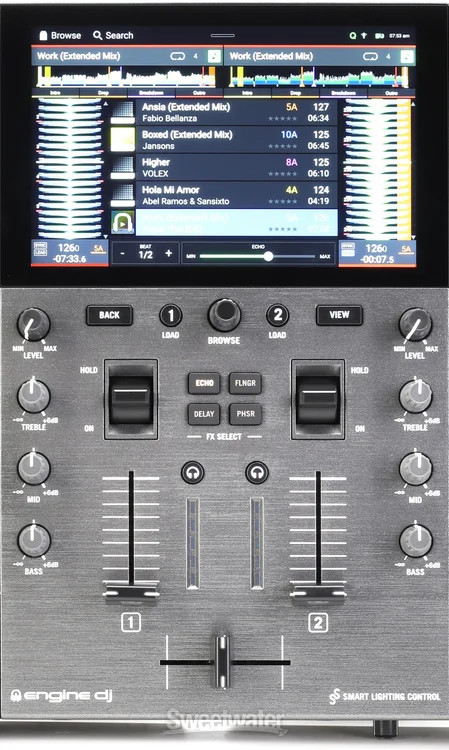Image resolution: width=449 pixels, height=750 pixels.
Task: Select the DELAY effect button
Action: click(204, 414)
